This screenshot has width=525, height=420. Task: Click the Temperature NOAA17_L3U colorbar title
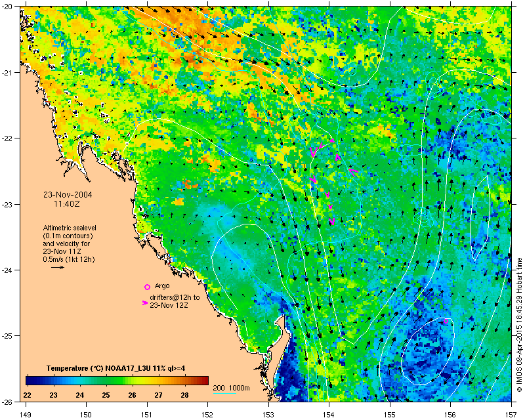tap(116, 368)
